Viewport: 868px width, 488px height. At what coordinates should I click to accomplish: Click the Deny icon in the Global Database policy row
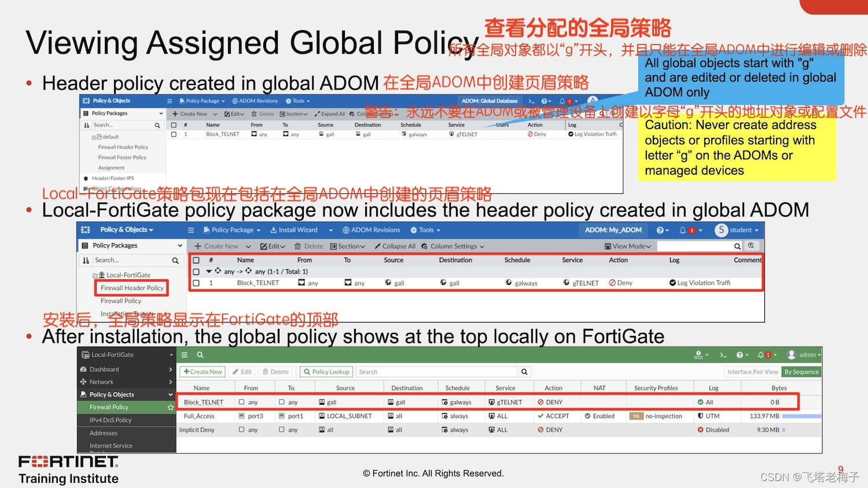point(530,134)
